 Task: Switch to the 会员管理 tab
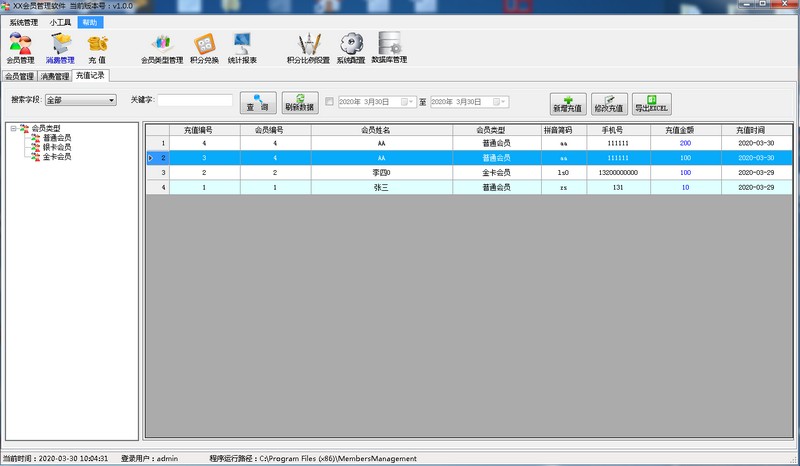pyautogui.click(x=19, y=76)
